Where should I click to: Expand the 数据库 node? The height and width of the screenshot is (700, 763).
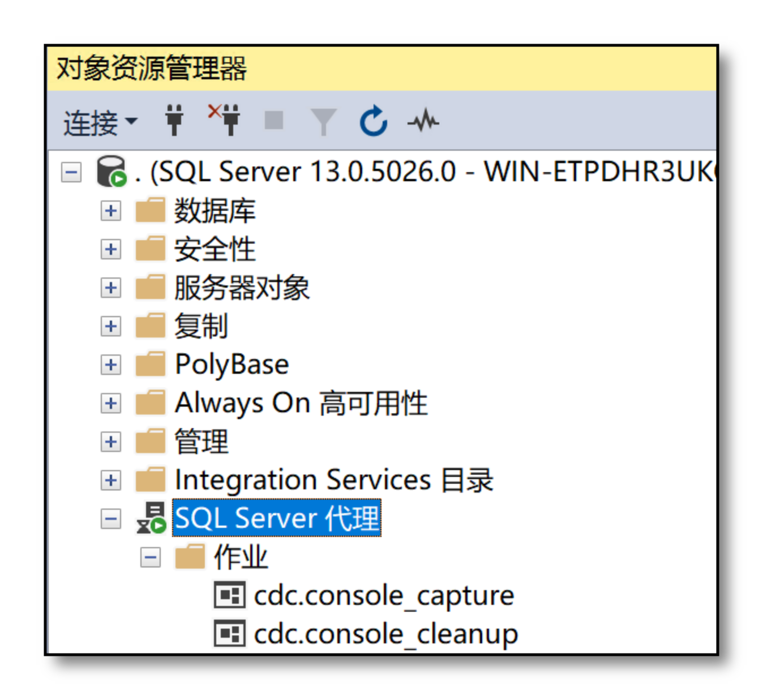coord(110,211)
